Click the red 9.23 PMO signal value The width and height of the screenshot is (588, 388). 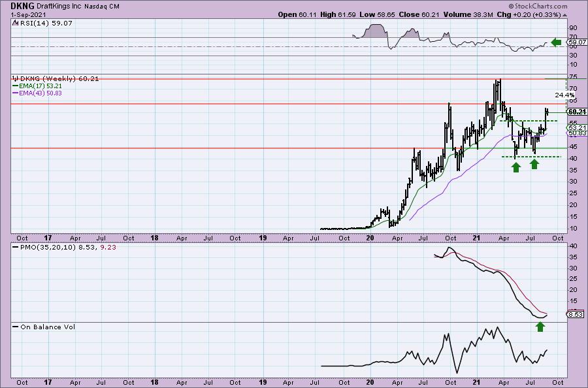point(108,248)
